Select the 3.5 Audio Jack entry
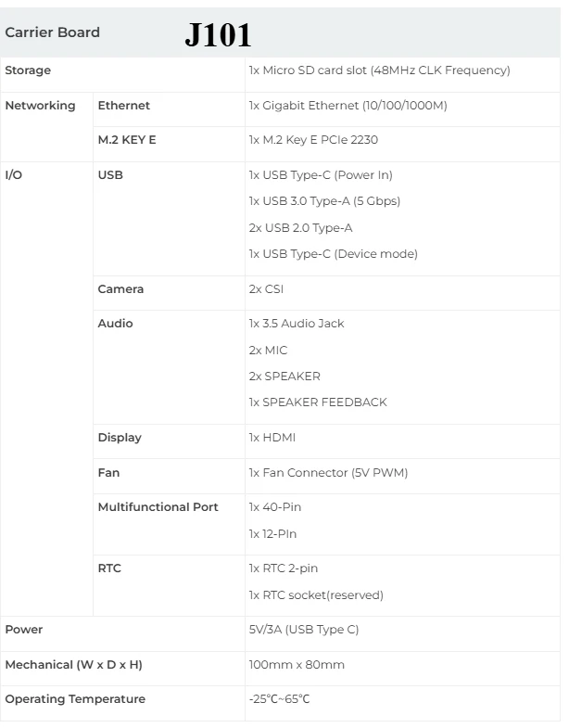569x728 pixels. click(x=297, y=324)
